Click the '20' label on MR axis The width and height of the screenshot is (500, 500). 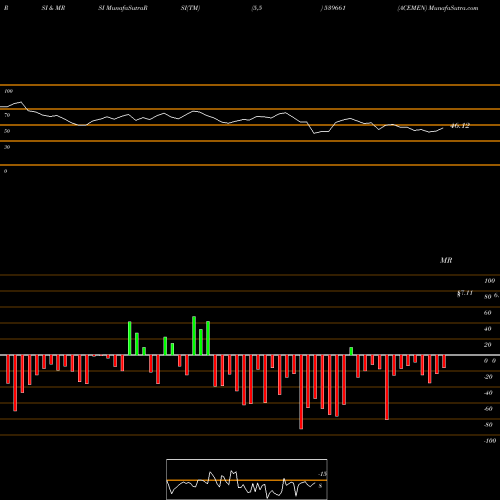pos(488,345)
